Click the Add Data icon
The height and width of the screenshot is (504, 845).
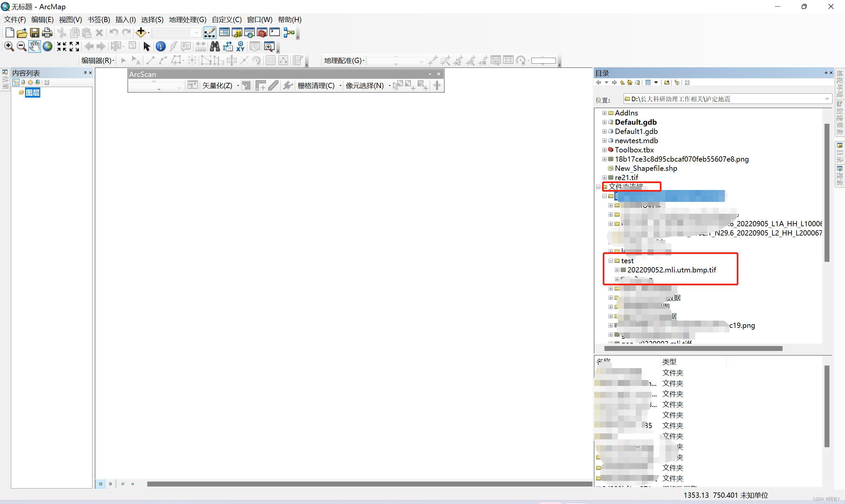point(140,33)
